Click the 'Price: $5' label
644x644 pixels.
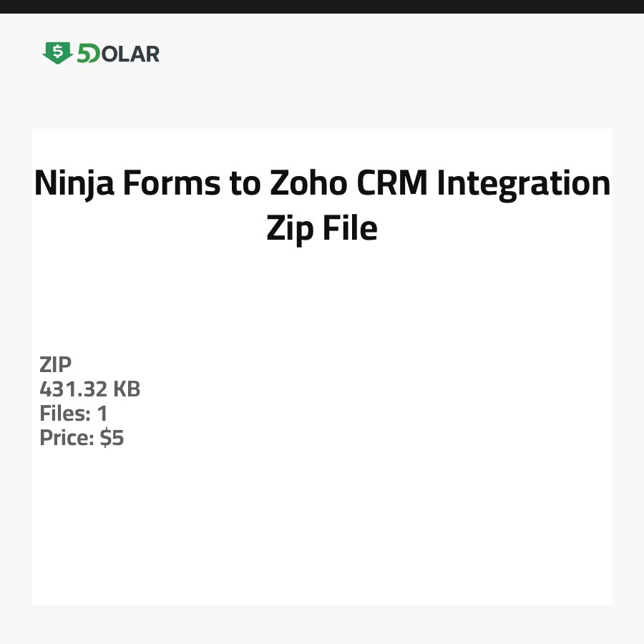click(82, 438)
